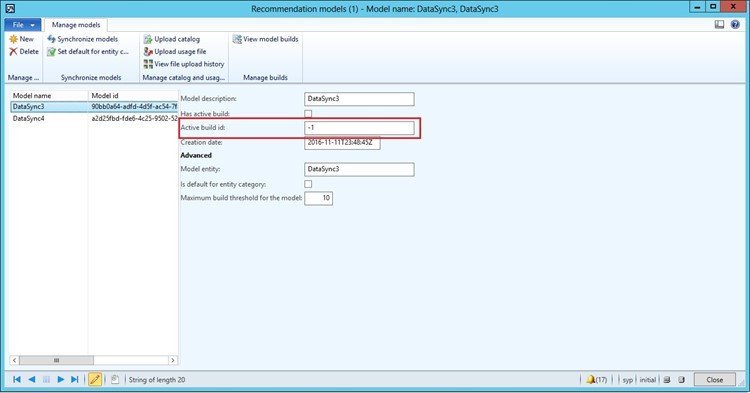Click the Advanced section heading
The height and width of the screenshot is (393, 750).
(x=196, y=155)
